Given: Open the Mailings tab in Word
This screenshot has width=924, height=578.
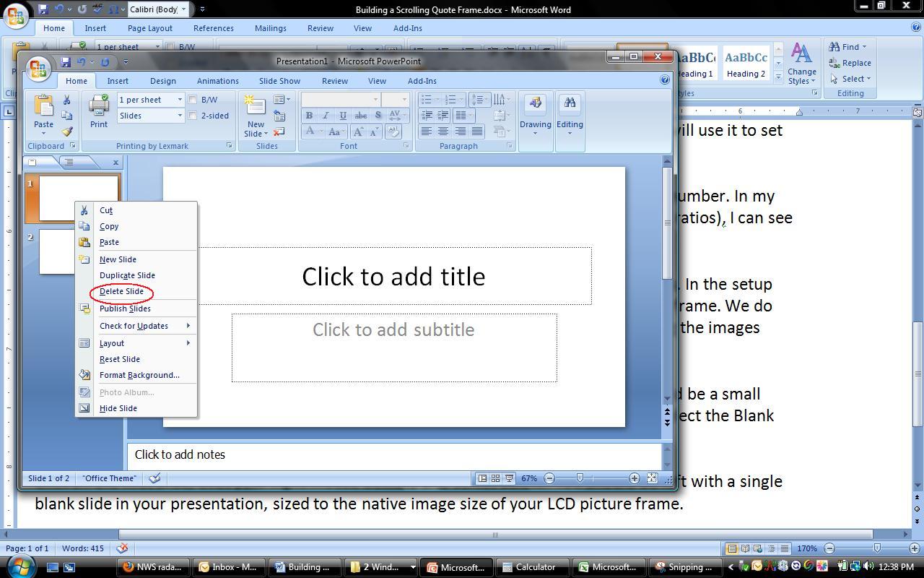Looking at the screenshot, I should coord(271,28).
